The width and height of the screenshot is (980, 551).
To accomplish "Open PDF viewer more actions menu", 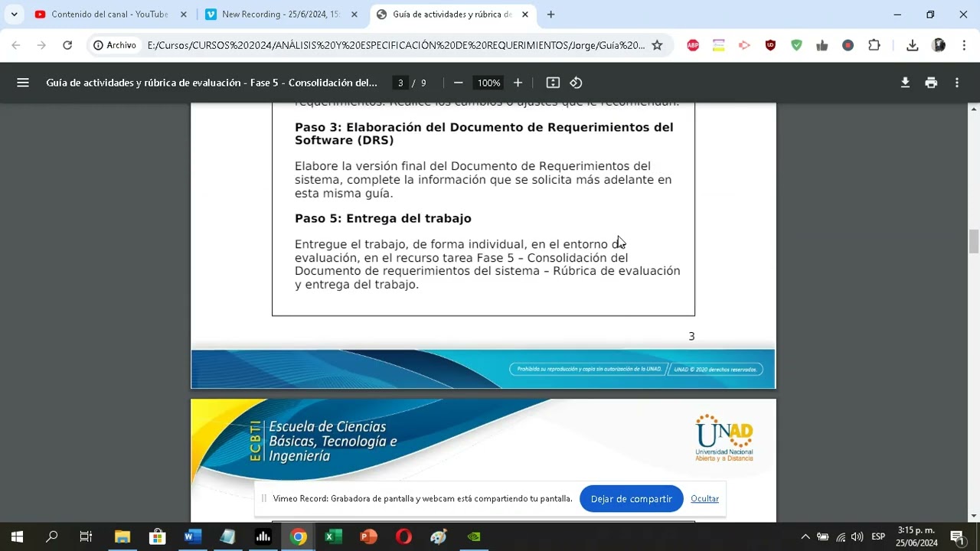I will 957,83.
